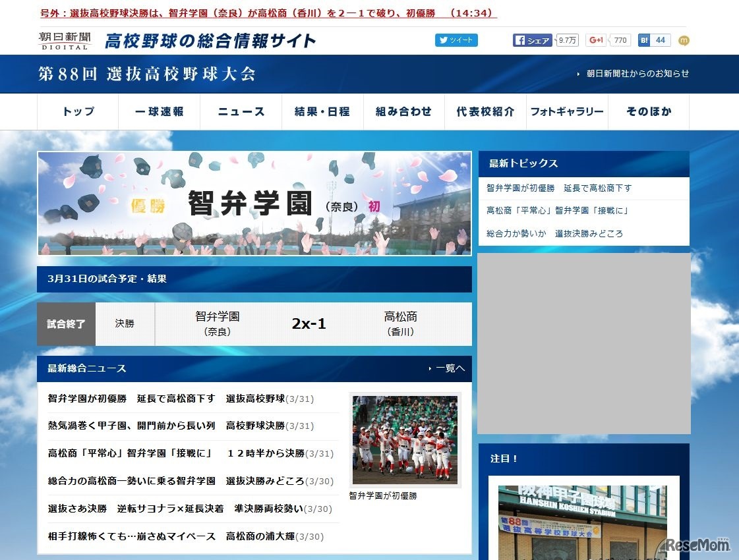This screenshot has width=739, height=560.
Task: Share the page via Facebook シェア button
Action: pos(532,40)
